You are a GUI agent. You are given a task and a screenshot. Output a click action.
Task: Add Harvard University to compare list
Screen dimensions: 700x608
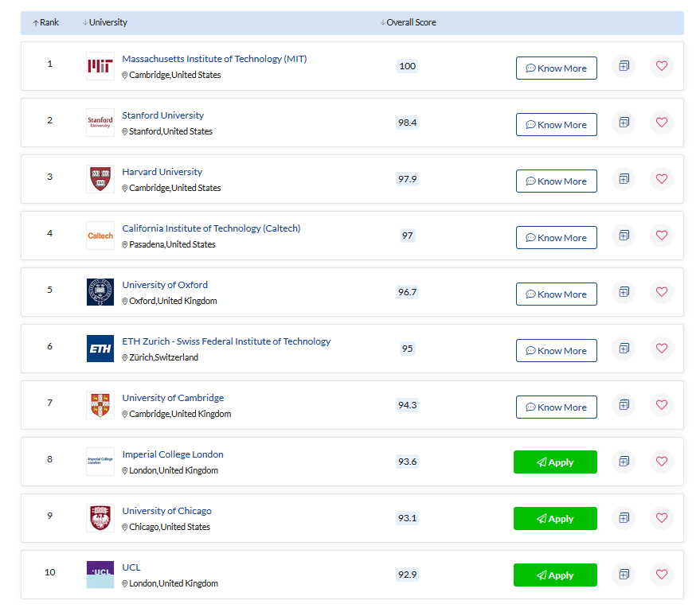(x=624, y=179)
